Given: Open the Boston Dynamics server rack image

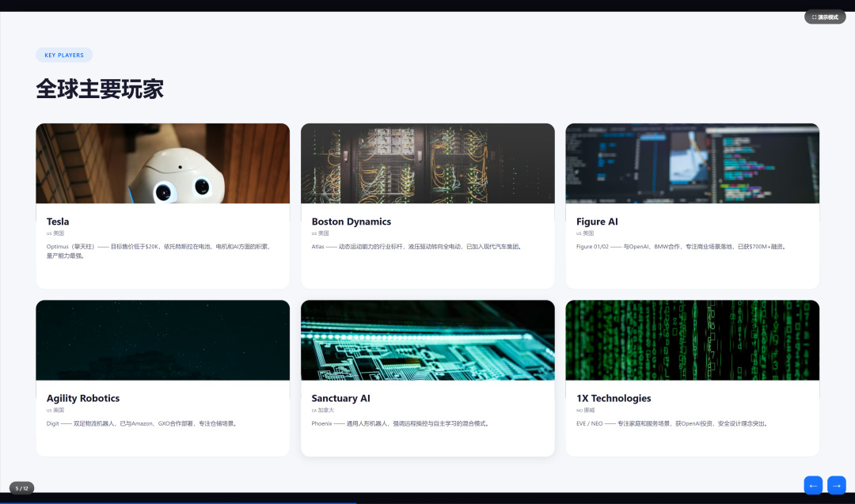Looking at the screenshot, I should (427, 164).
